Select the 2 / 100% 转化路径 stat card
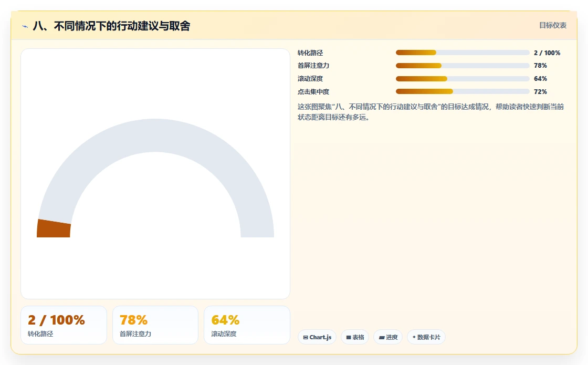 click(64, 325)
